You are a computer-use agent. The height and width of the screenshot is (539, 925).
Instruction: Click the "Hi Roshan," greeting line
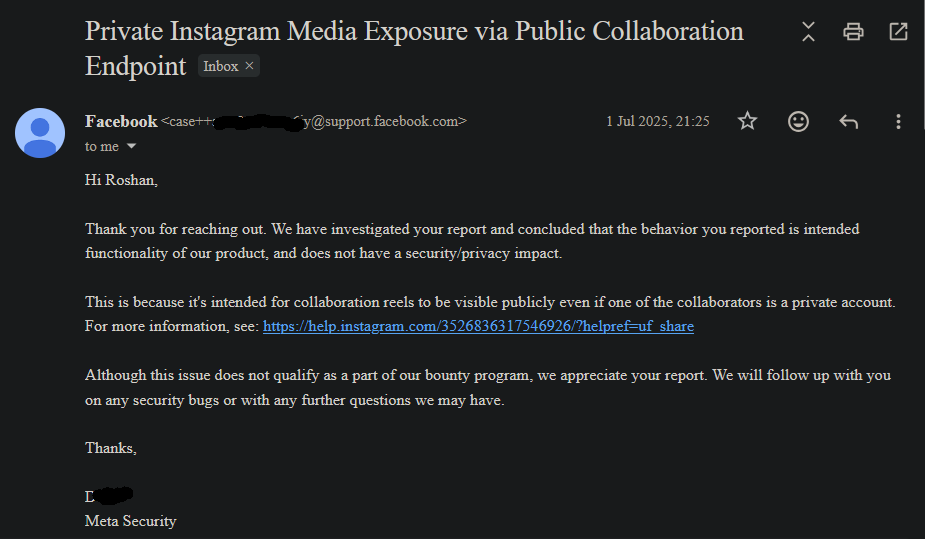[x=121, y=180]
